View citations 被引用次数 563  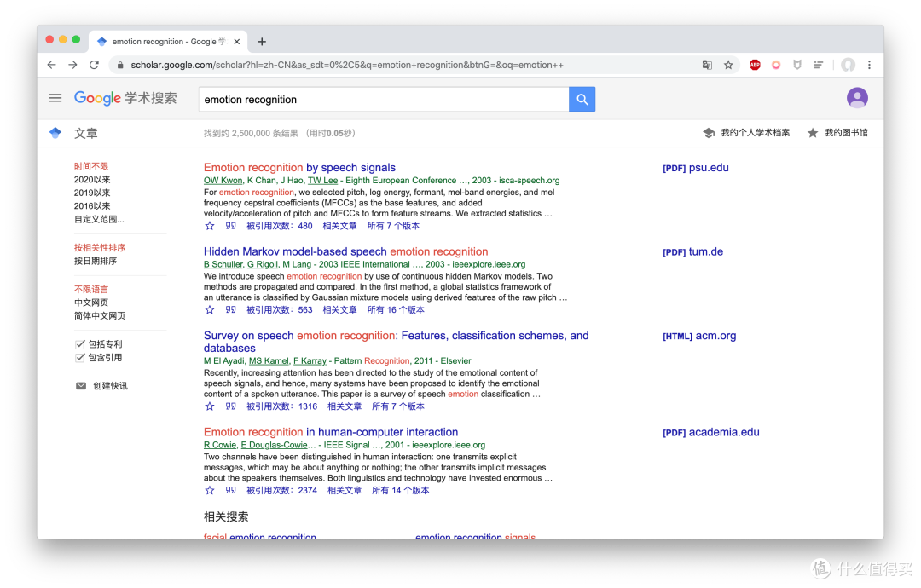pyautogui.click(x=280, y=310)
